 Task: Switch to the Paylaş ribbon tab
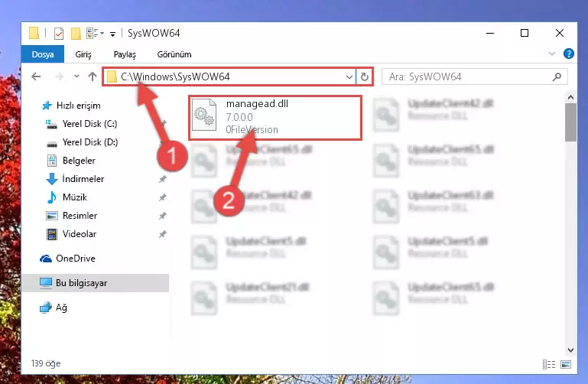[x=125, y=54]
